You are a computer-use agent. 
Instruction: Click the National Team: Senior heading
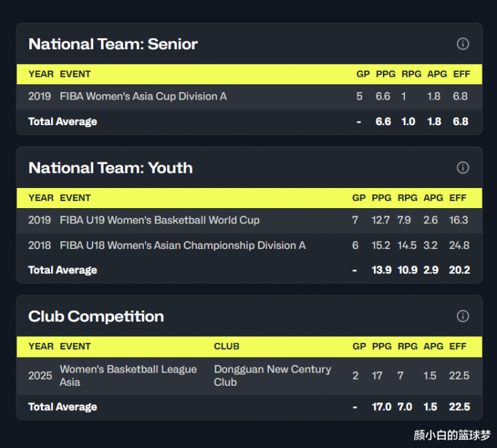[x=113, y=44]
